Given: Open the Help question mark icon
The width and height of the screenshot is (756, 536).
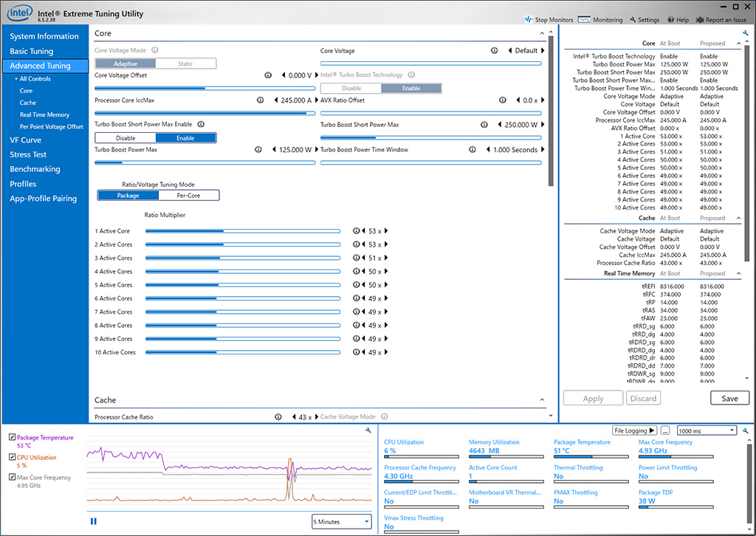Looking at the screenshot, I should click(x=670, y=20).
